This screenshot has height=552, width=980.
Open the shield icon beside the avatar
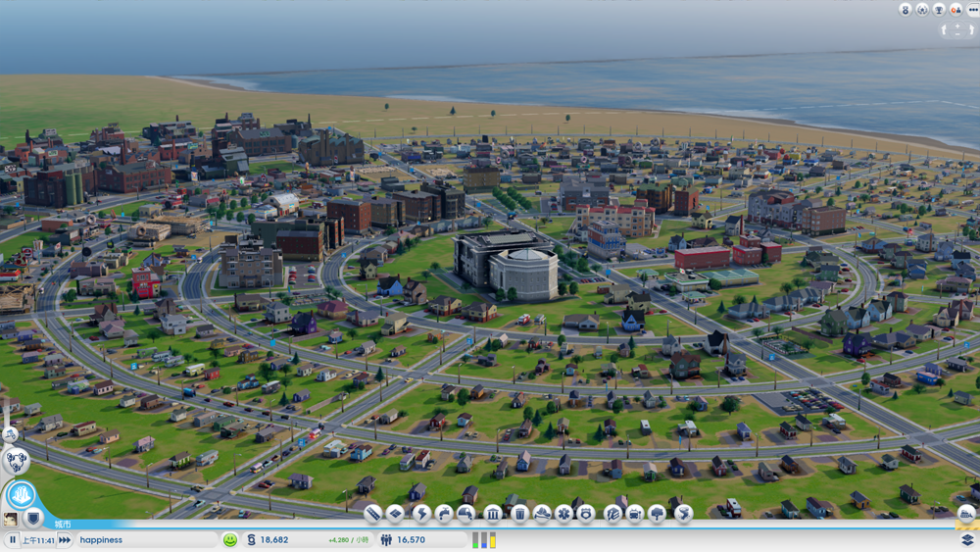33,518
